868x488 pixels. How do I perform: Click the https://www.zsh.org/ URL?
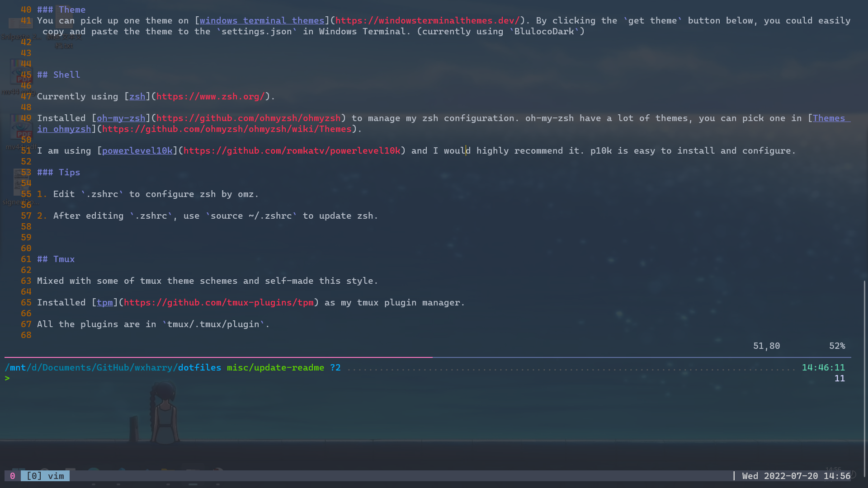click(x=211, y=97)
